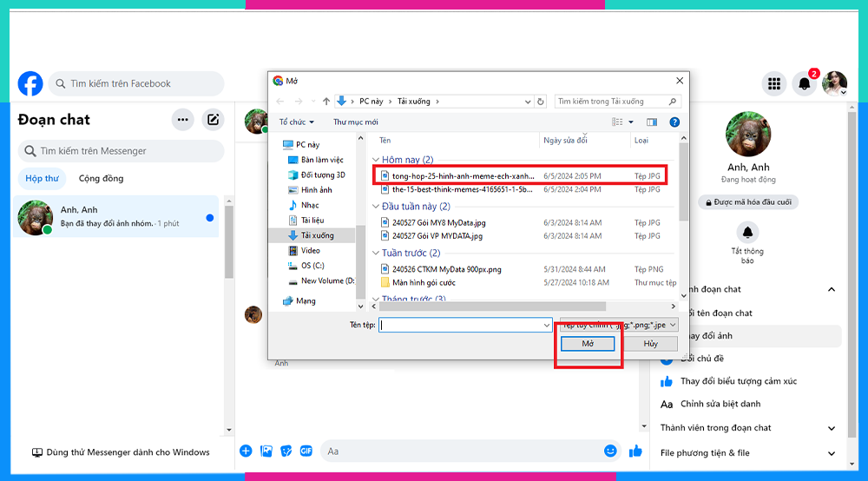Viewport: 868px width, 481px height.
Task: Open the Anh, Anh conversation
Action: 116,216
